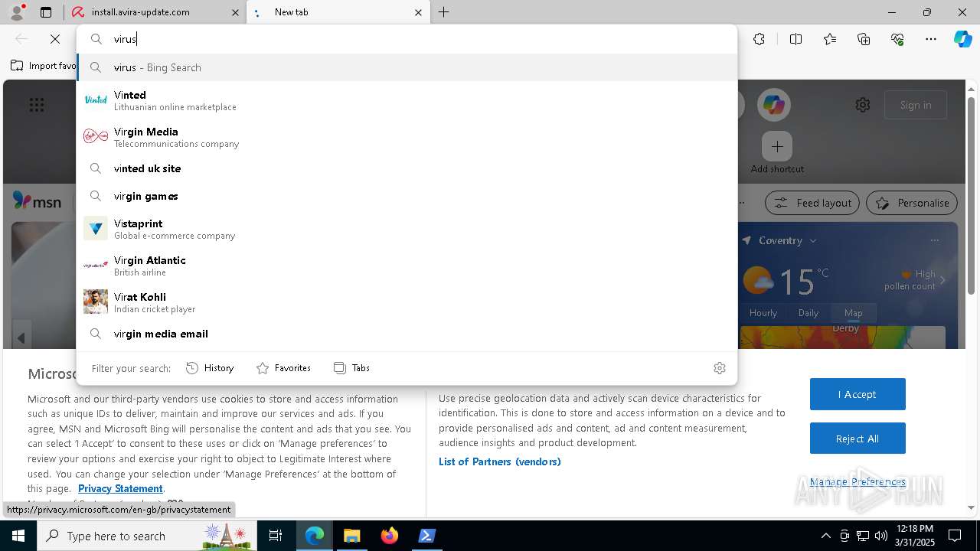Image resolution: width=980 pixels, height=551 pixels.
Task: Open File Explorer from the taskbar
Action: tap(351, 536)
